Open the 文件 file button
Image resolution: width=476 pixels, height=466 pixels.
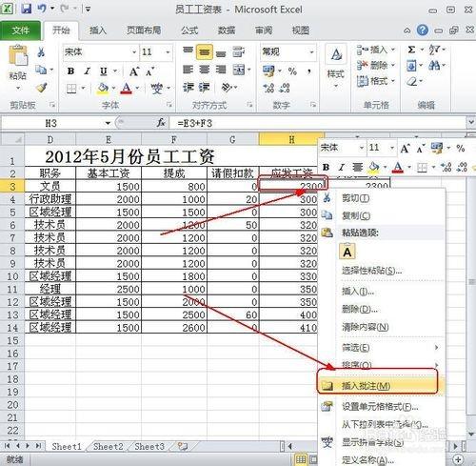[x=20, y=30]
